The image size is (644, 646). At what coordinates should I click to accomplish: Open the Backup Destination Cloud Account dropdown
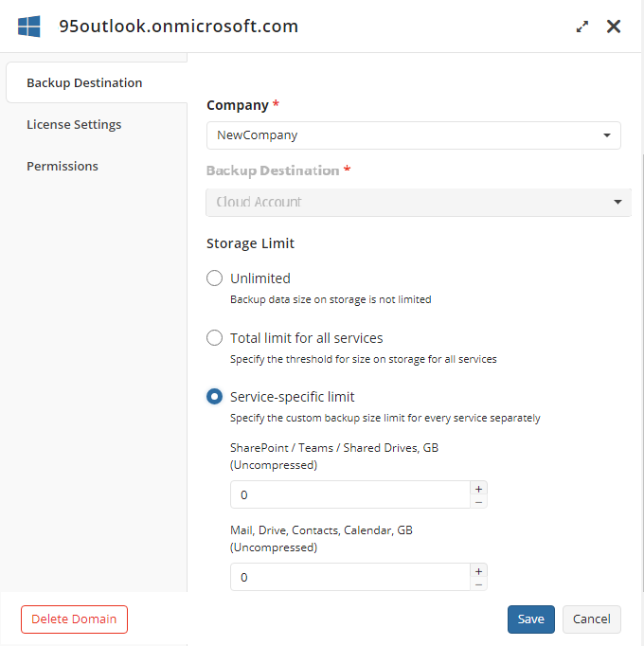[419, 202]
